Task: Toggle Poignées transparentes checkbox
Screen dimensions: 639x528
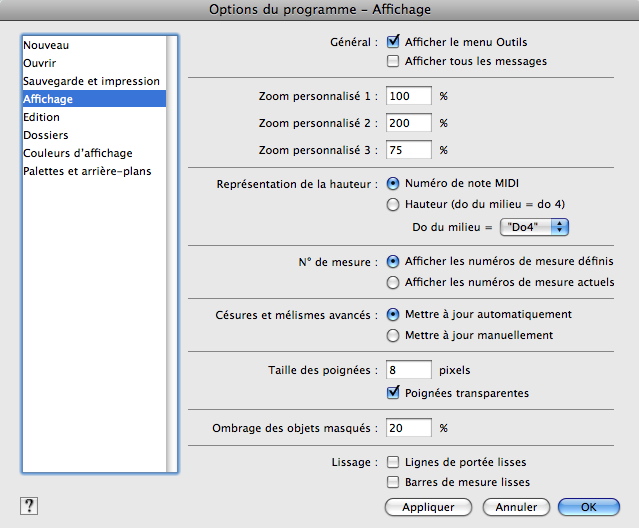Action: coord(393,392)
